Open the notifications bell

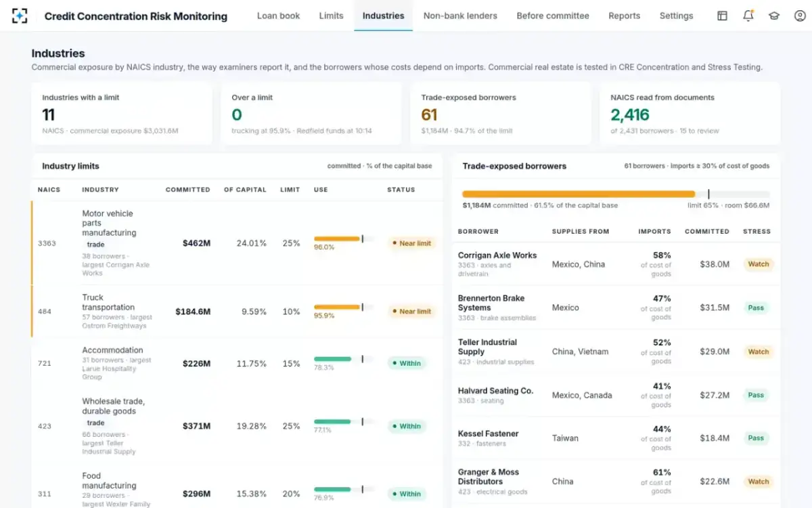click(748, 16)
